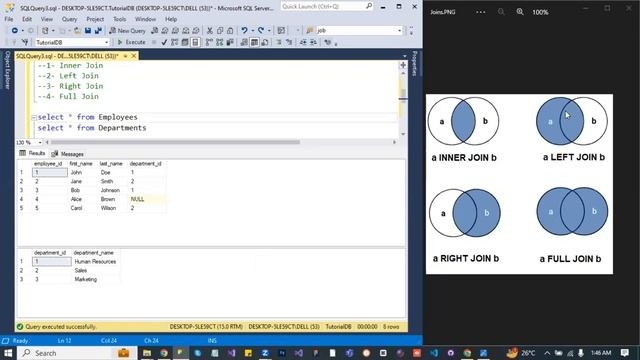Toggle Results to Grid icon
The width and height of the screenshot is (640, 360).
coord(254,42)
